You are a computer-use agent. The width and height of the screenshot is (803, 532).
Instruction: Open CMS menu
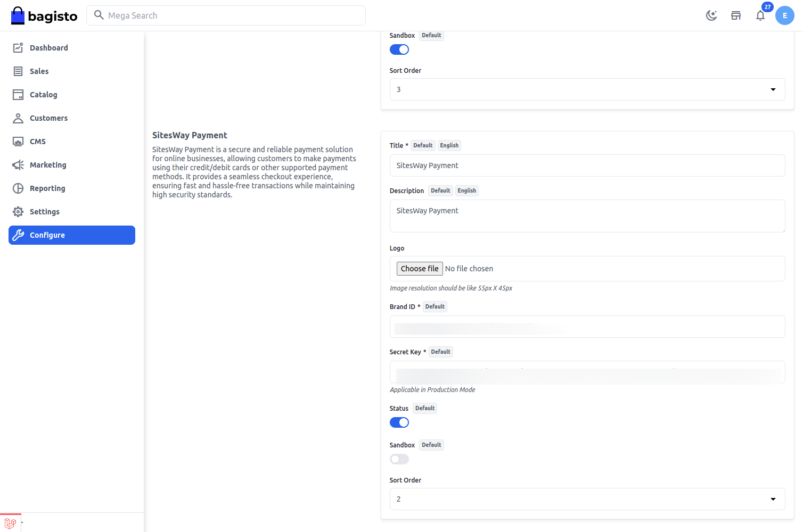point(72,142)
